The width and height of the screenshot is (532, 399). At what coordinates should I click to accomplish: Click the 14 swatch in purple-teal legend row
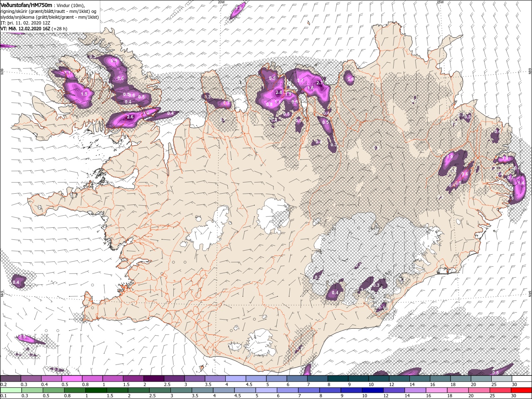click(x=419, y=379)
